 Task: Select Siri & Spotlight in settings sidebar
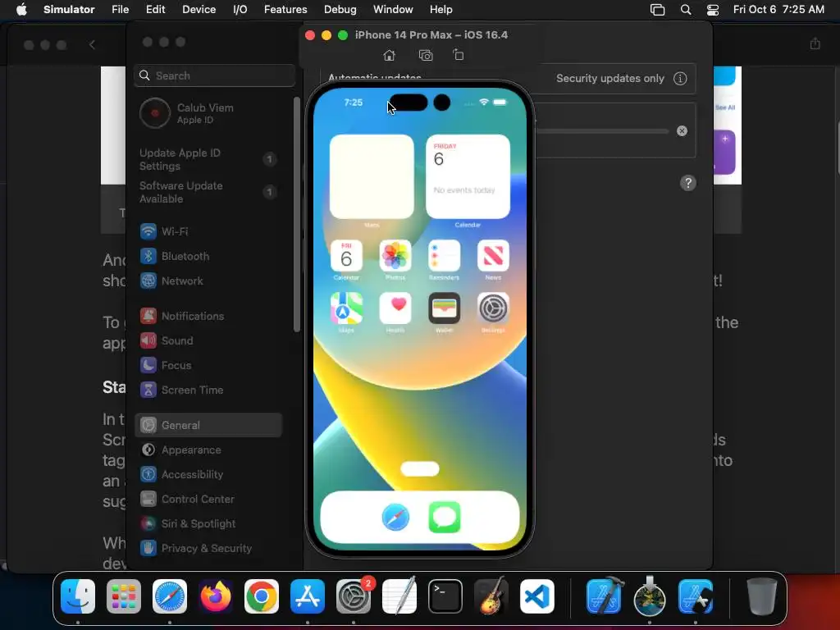[x=208, y=524]
